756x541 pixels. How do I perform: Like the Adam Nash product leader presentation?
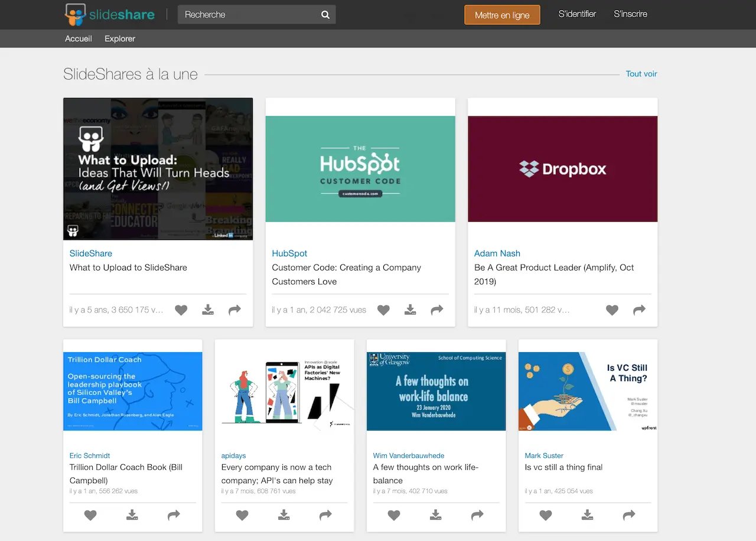point(612,310)
